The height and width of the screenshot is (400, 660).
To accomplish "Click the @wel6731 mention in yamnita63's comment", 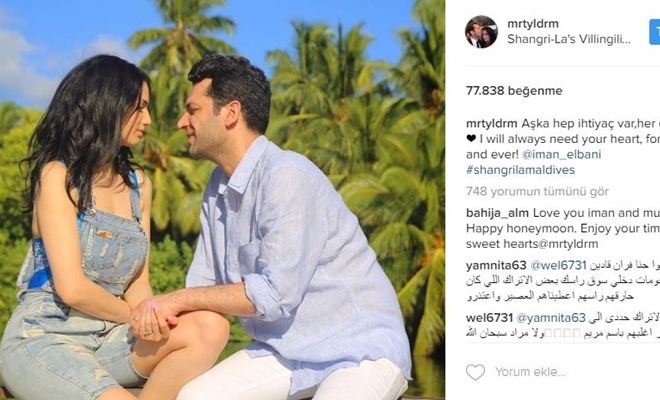I will pos(558,265).
